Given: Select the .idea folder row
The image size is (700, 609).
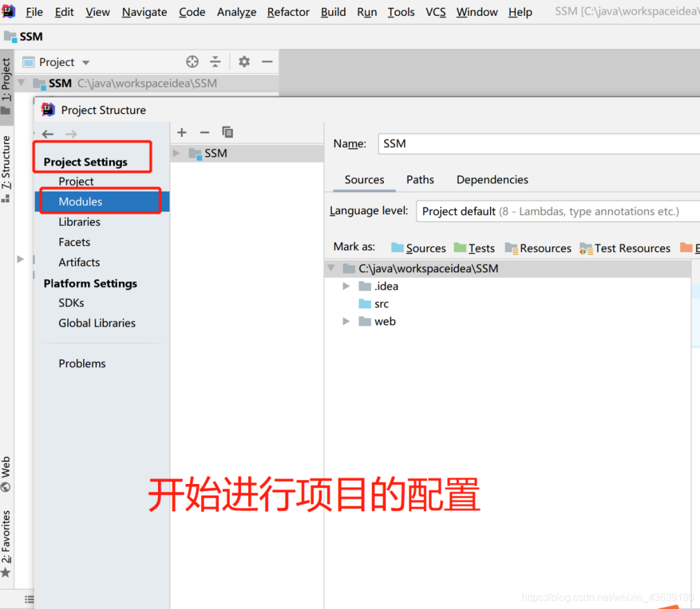Looking at the screenshot, I should [508, 286].
